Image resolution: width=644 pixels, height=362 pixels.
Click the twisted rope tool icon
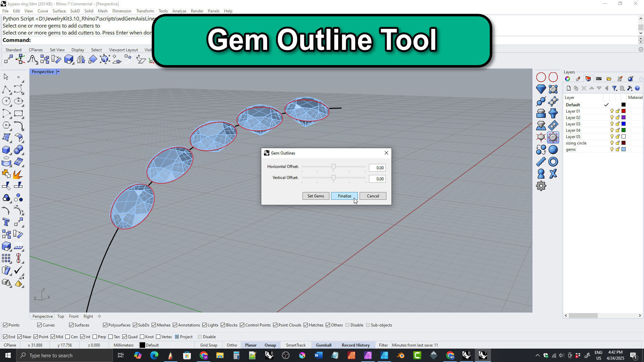(x=541, y=162)
